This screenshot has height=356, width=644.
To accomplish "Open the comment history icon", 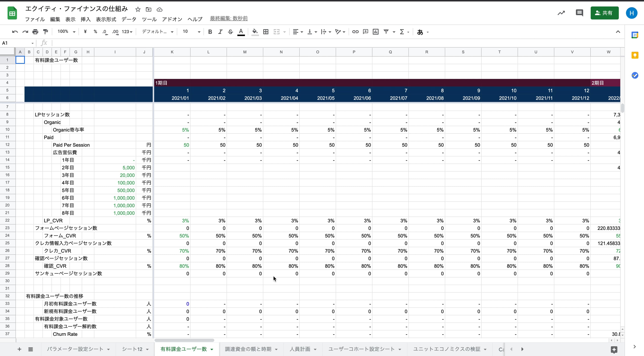I will pyautogui.click(x=579, y=13).
